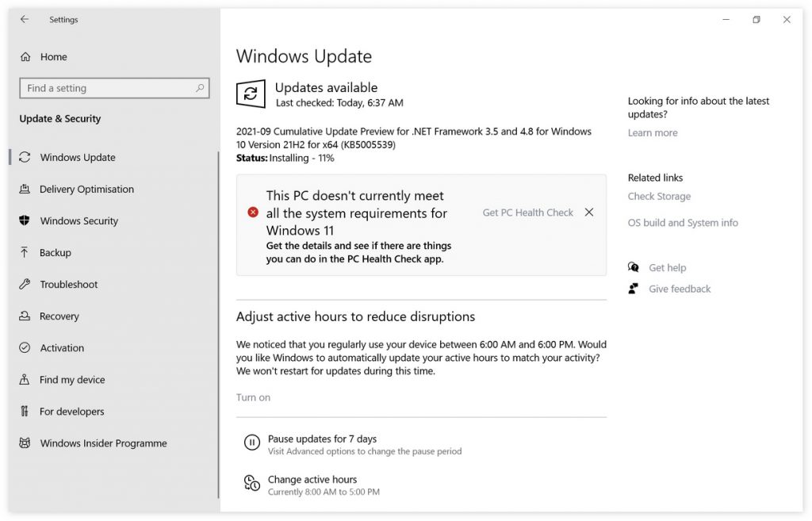Click the pause updates circle icon
Image resolution: width=812 pixels, height=521 pixels.
point(251,443)
